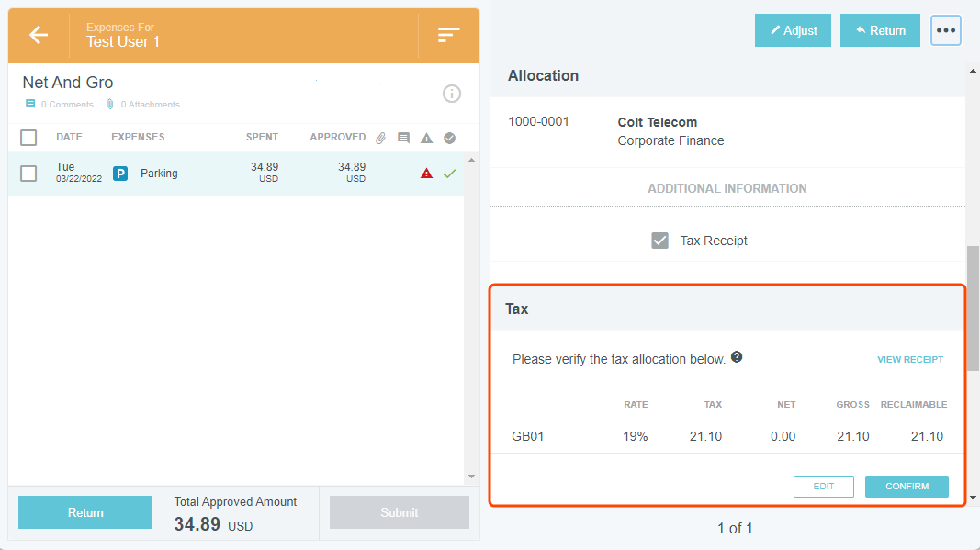This screenshot has height=550, width=980.
Task: Select the Parking expense row checkbox
Action: 28,174
